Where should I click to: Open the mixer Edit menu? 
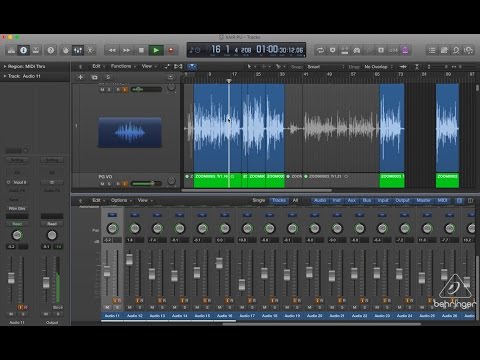(98, 200)
